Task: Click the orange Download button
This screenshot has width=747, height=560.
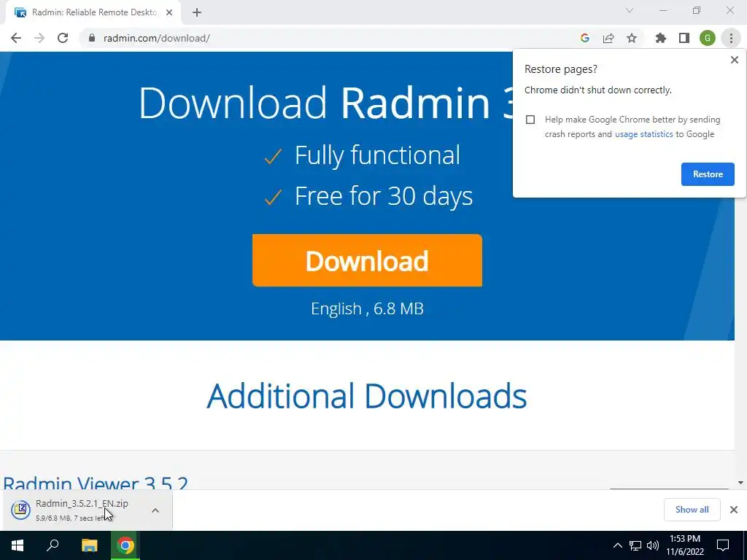Action: (x=367, y=260)
